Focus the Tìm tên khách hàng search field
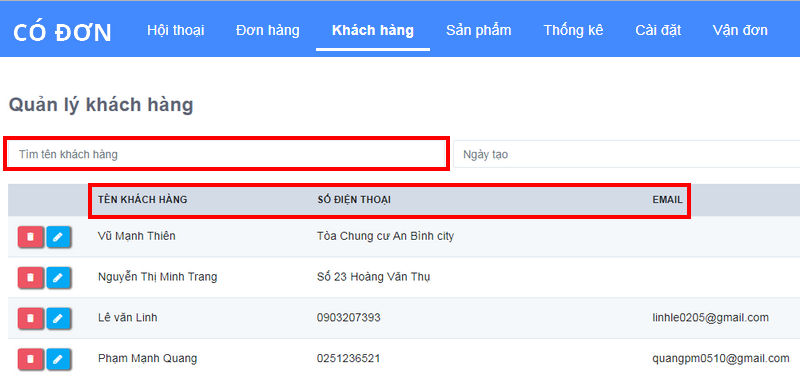Image resolution: width=800 pixels, height=379 pixels. (x=227, y=154)
